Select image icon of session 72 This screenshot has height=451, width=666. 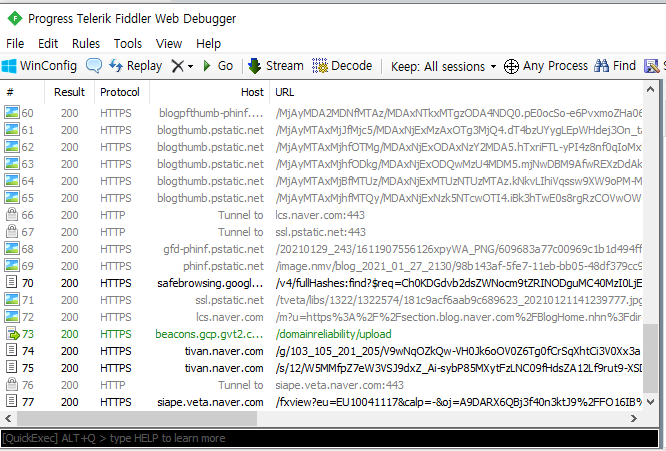point(12,316)
